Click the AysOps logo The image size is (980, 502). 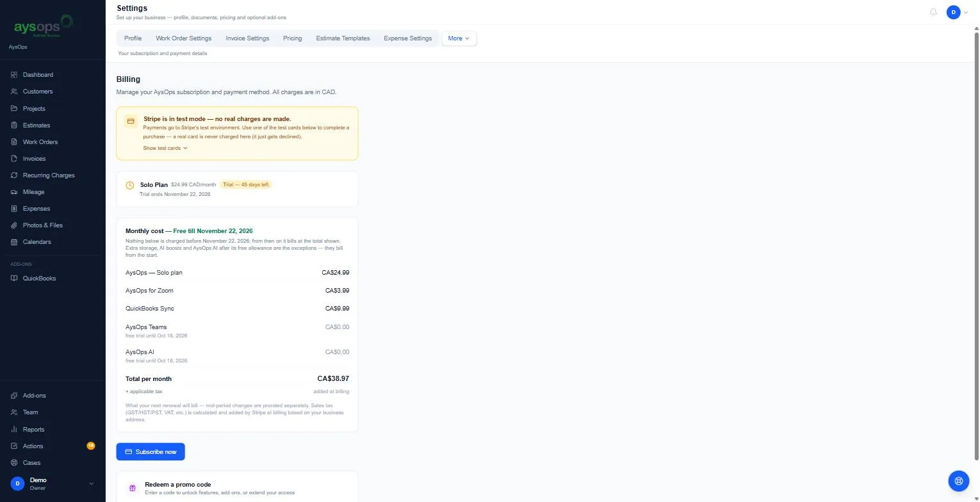pos(44,26)
